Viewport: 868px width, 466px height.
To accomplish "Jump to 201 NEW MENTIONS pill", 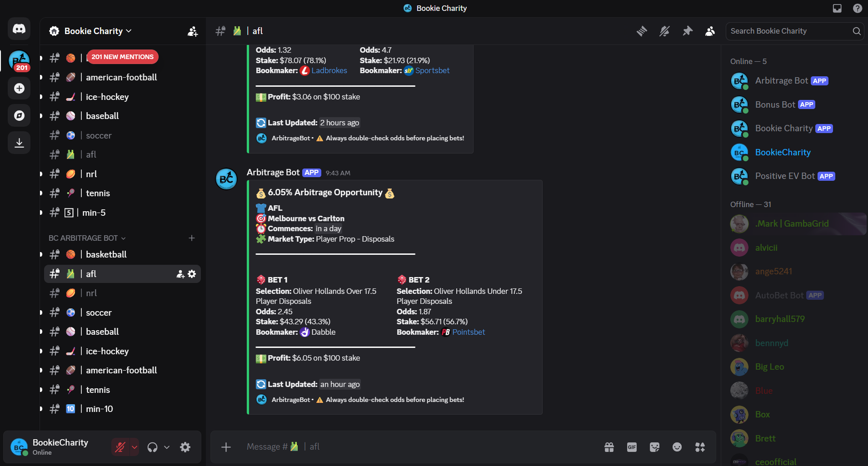I will tap(122, 57).
